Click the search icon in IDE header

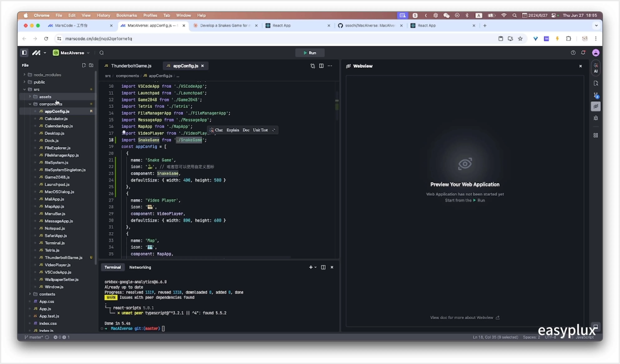102,53
